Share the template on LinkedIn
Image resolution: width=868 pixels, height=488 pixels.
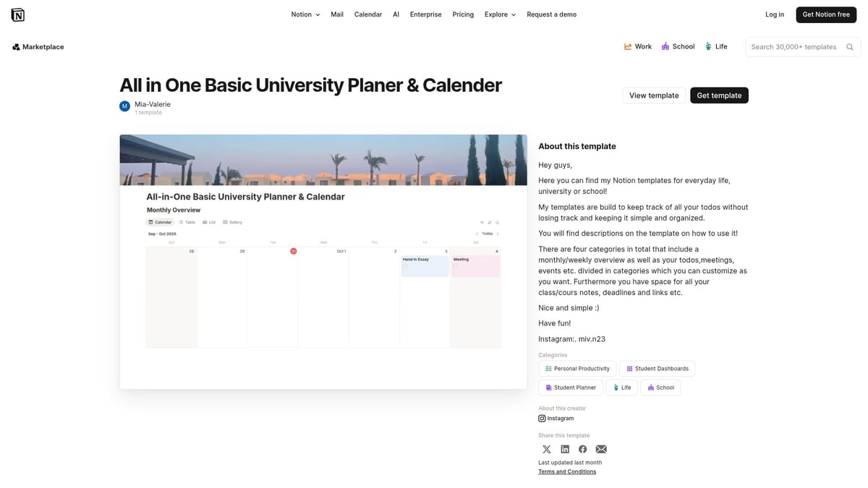(x=564, y=448)
